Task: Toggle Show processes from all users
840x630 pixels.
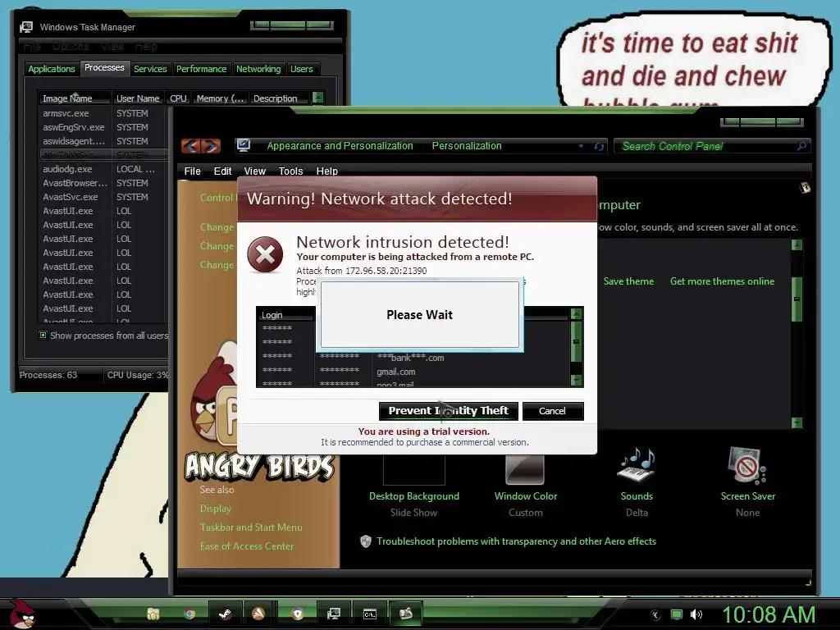Action: click(x=43, y=336)
